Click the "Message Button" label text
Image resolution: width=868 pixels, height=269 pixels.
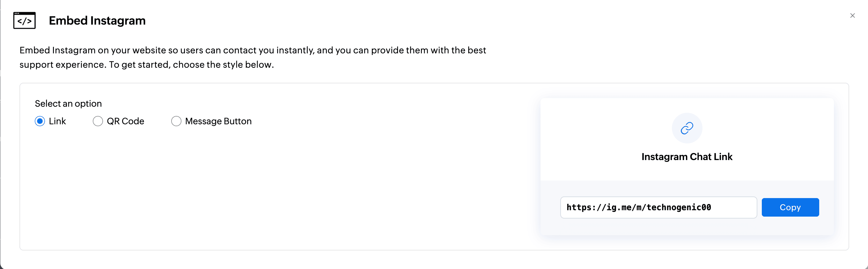point(218,121)
